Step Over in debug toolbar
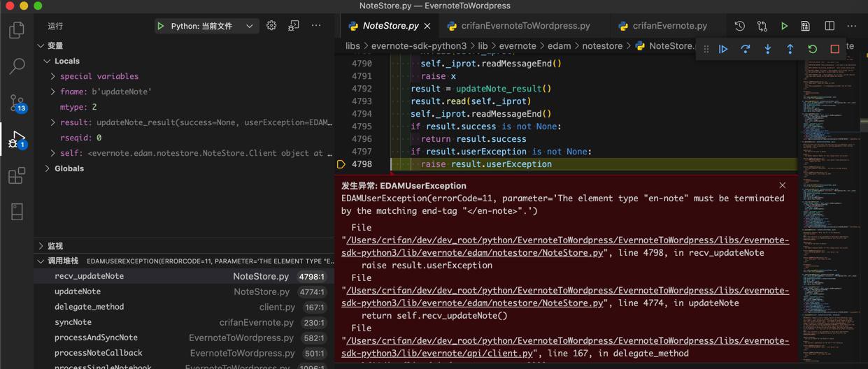 [x=746, y=50]
